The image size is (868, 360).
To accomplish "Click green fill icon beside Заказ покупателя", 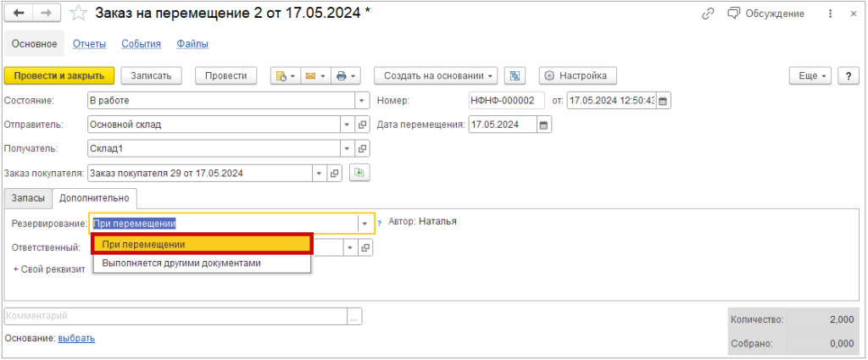I will [359, 173].
